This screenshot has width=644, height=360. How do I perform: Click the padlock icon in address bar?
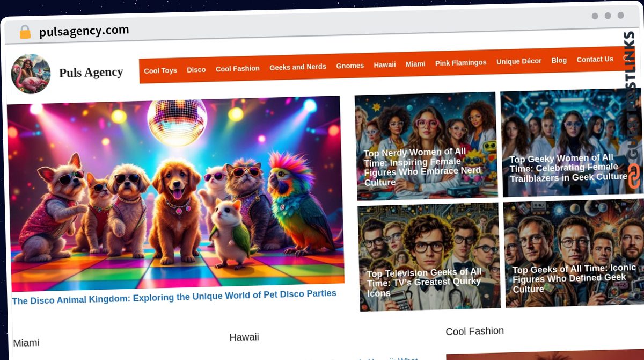pyautogui.click(x=25, y=32)
